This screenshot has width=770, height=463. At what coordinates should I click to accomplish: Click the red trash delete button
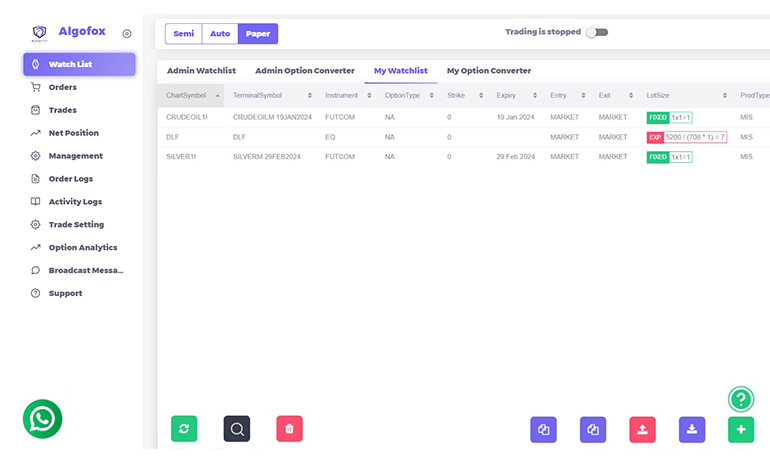(x=289, y=429)
